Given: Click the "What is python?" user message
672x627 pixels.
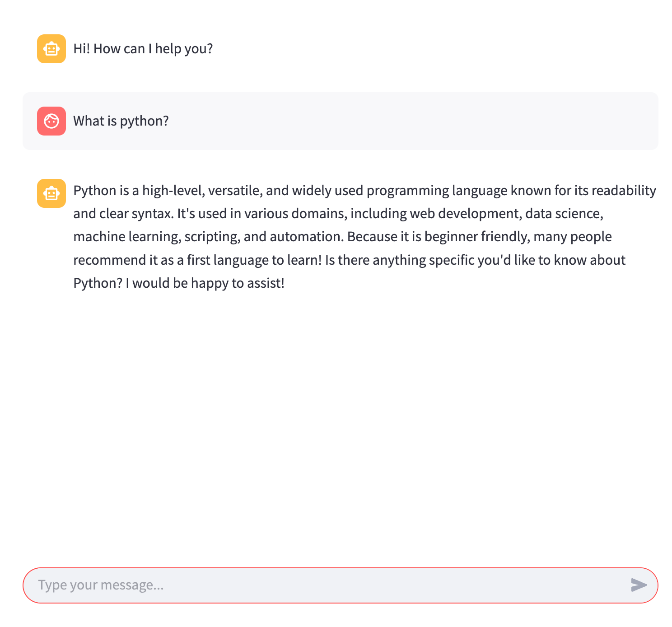Looking at the screenshot, I should point(121,121).
